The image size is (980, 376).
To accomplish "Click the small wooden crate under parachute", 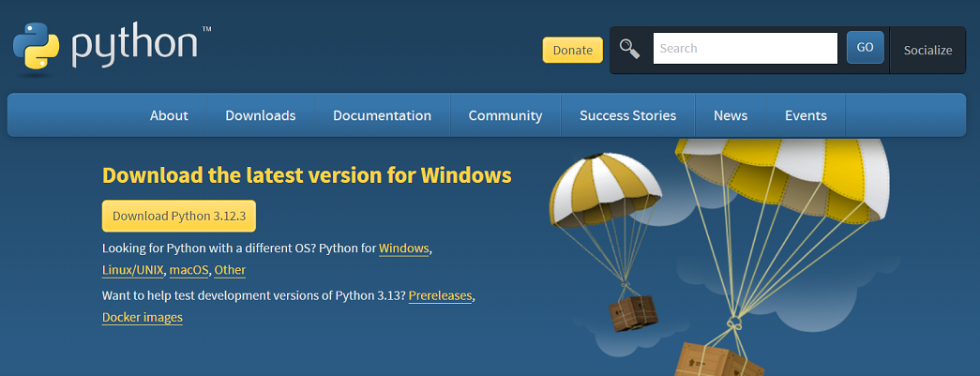I will point(632,313).
